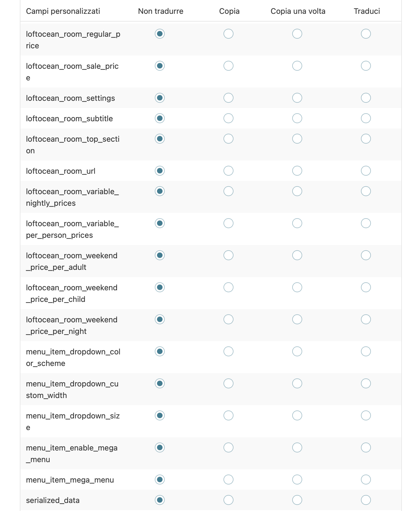
Task: Choose Copia una volta for loftocean_room_sale_price
Action: click(297, 66)
